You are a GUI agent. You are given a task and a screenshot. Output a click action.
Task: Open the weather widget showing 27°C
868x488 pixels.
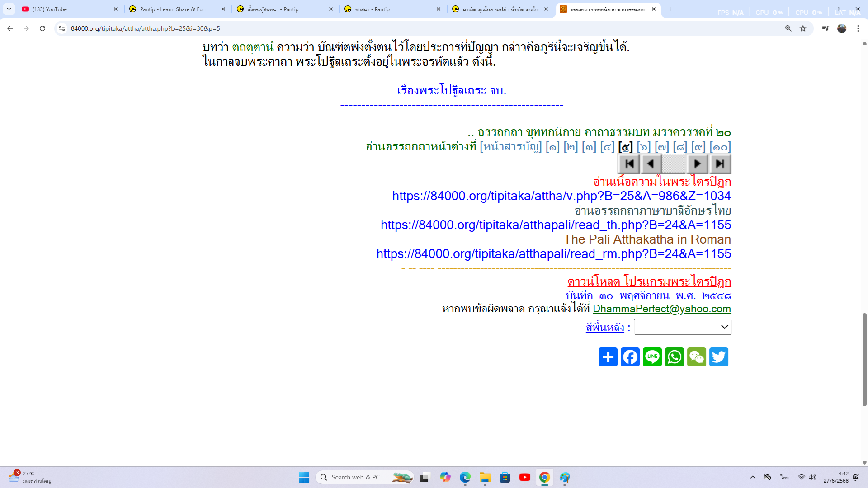(30, 477)
